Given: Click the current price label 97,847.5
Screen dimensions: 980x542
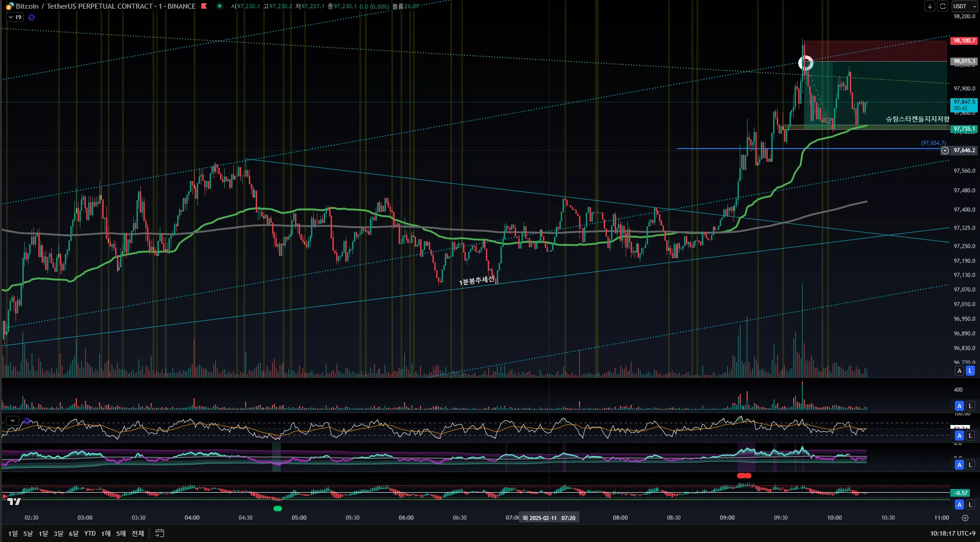Looking at the screenshot, I should pos(964,105).
